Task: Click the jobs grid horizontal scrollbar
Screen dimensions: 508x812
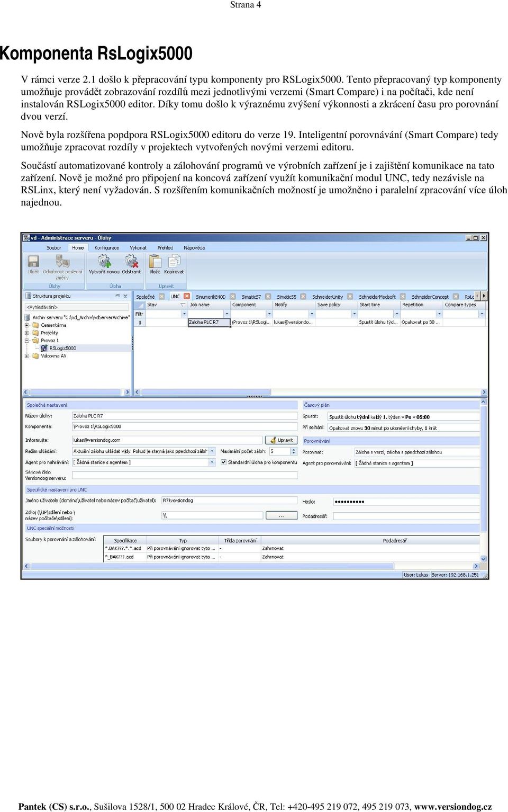Action: [x=311, y=392]
